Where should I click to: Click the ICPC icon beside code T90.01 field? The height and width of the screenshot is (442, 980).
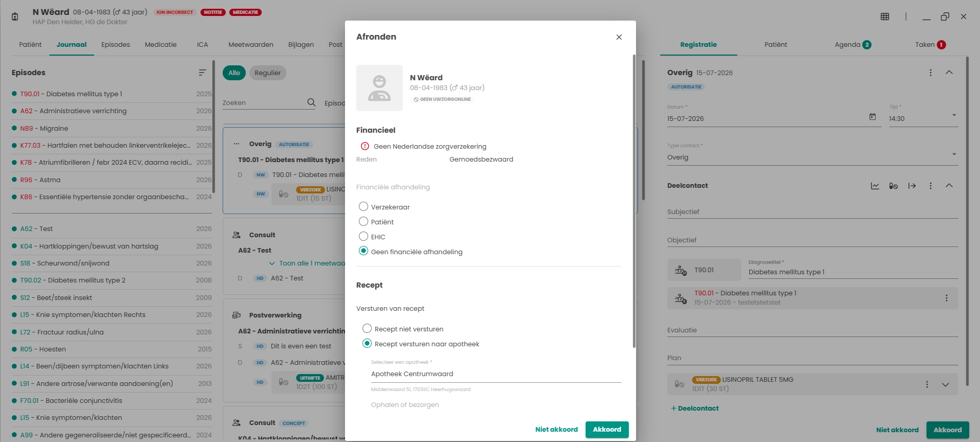(x=681, y=270)
